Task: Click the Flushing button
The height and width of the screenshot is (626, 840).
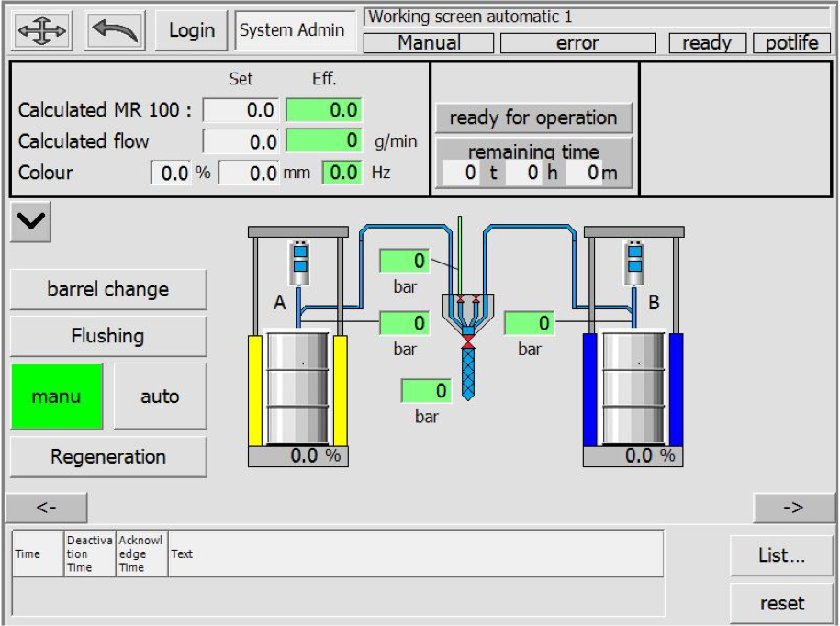Action: point(108,336)
